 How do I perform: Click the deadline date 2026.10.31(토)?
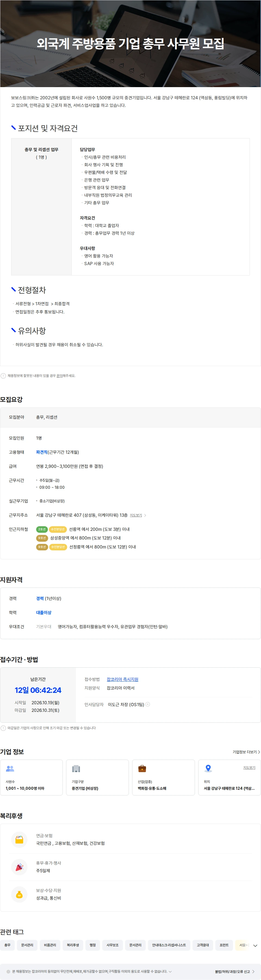pos(45,710)
